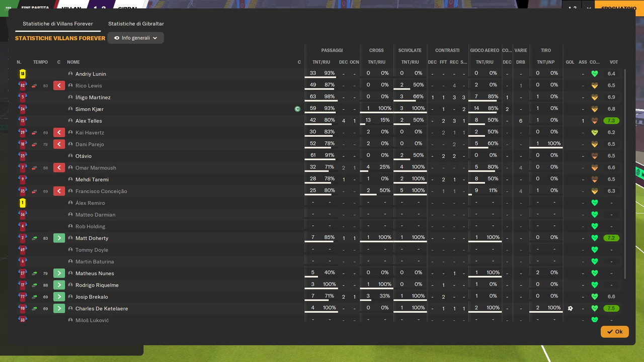Image resolution: width=644 pixels, height=362 pixels.
Task: Click the condition heart for Matheus Nunes
Action: click(595, 273)
